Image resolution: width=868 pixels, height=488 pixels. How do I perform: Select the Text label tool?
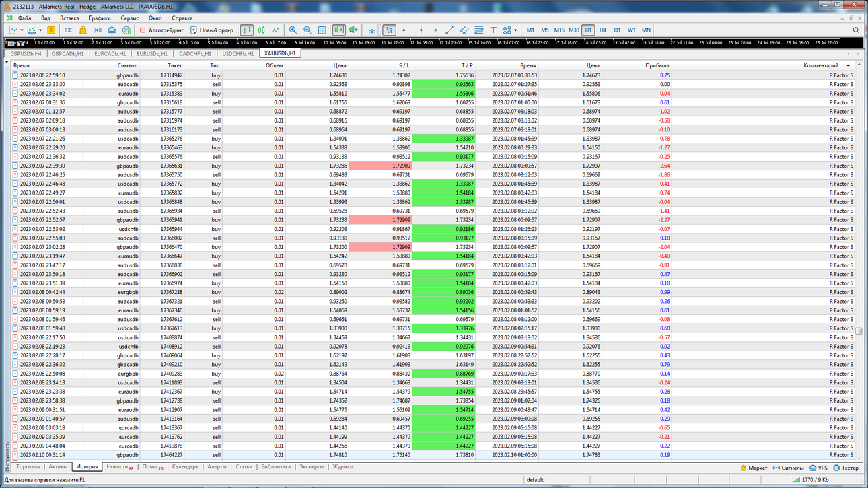(x=493, y=30)
